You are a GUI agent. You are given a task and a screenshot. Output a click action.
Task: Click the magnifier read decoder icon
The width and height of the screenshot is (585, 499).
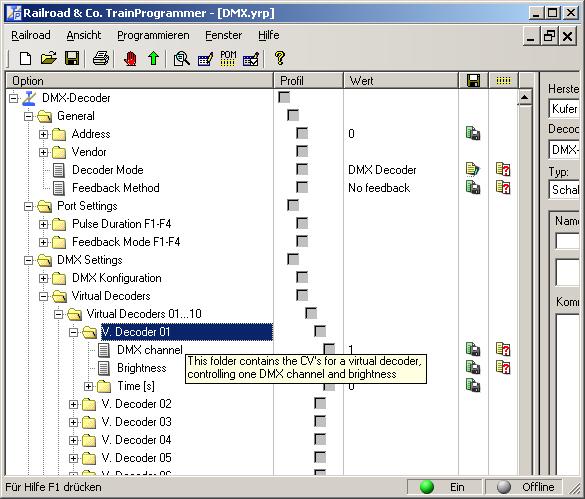coord(182,59)
